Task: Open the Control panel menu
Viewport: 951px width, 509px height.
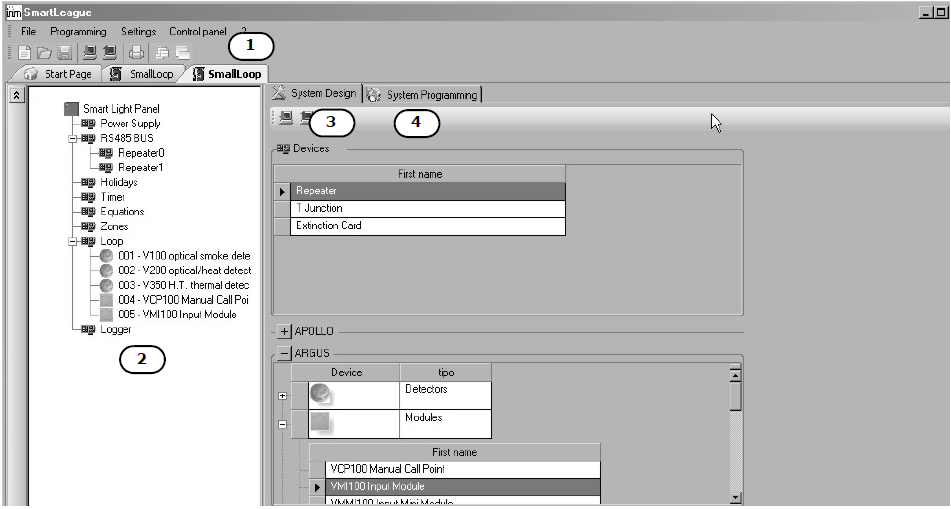Action: pyautogui.click(x=198, y=32)
